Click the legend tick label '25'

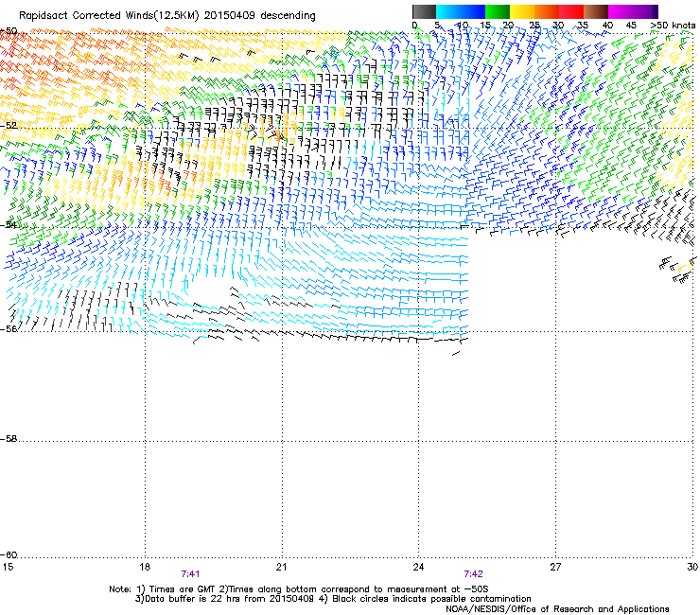pyautogui.click(x=534, y=26)
